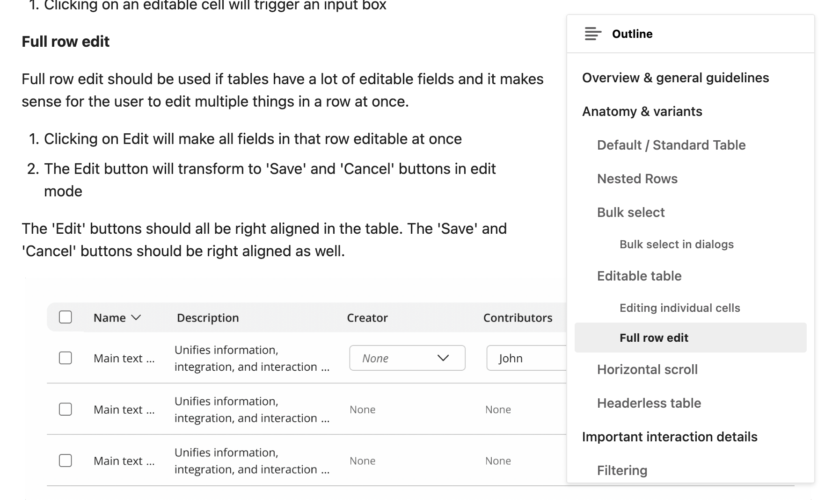The height and width of the screenshot is (504, 832).
Task: Click the Contributors column header
Action: pos(518,317)
